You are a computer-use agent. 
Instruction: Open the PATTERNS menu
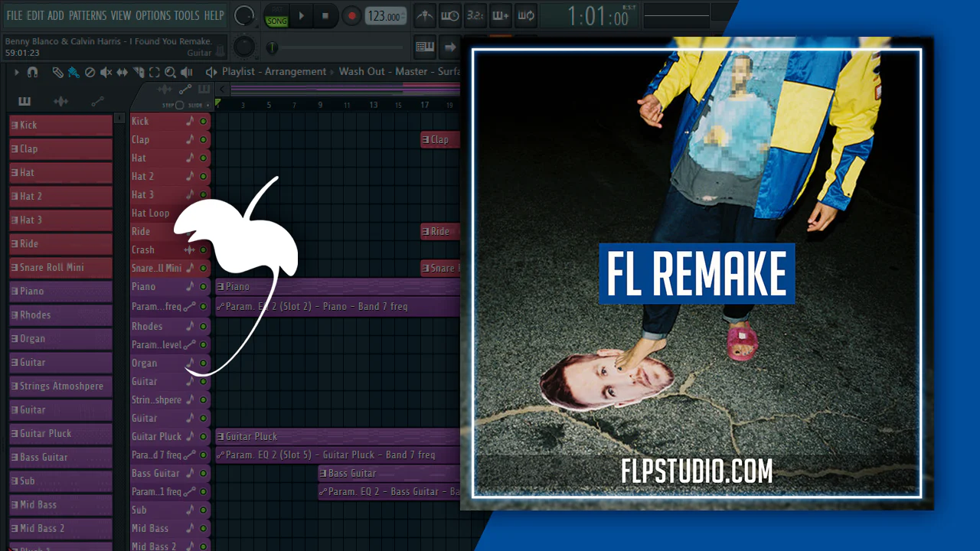[x=88, y=15]
